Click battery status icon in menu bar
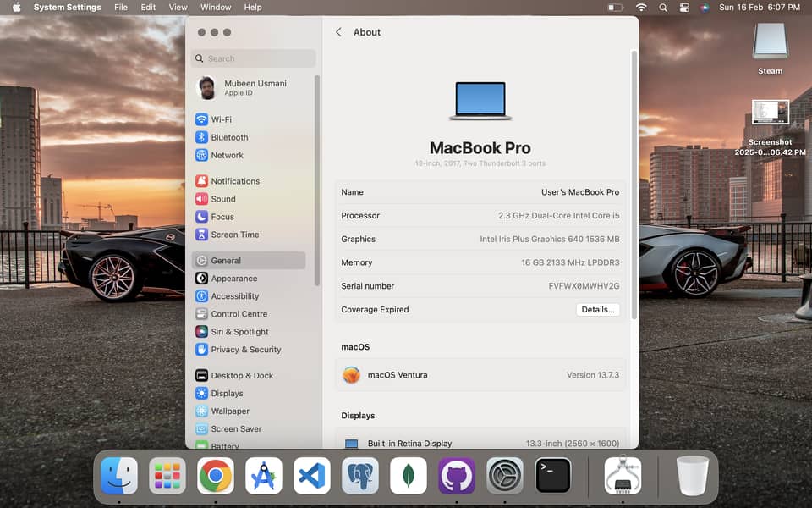The height and width of the screenshot is (508, 812). [x=615, y=8]
